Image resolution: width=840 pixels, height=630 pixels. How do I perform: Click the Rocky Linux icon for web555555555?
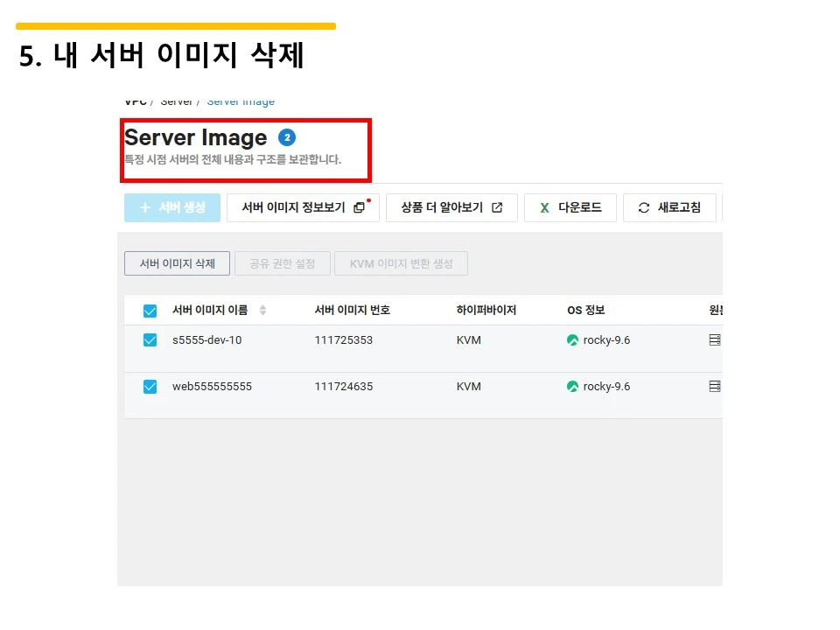click(x=572, y=387)
